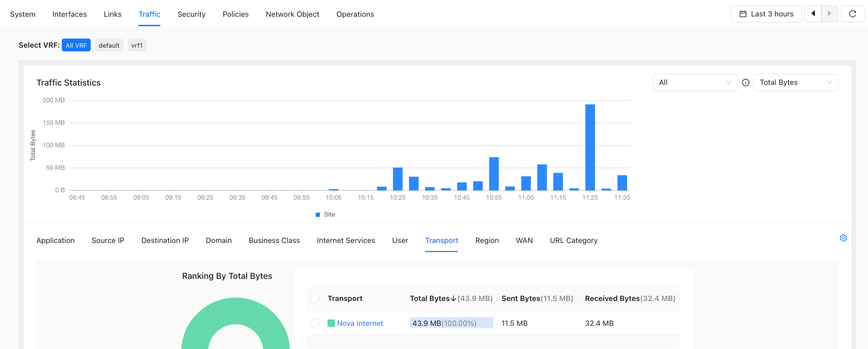Open the Destination IP tab
Image resolution: width=868 pixels, height=349 pixels.
[x=165, y=240]
